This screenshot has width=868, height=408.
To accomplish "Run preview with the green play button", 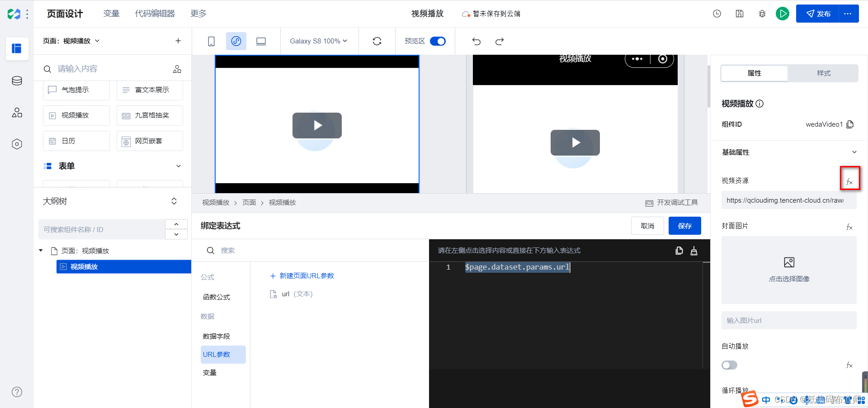I will (783, 14).
